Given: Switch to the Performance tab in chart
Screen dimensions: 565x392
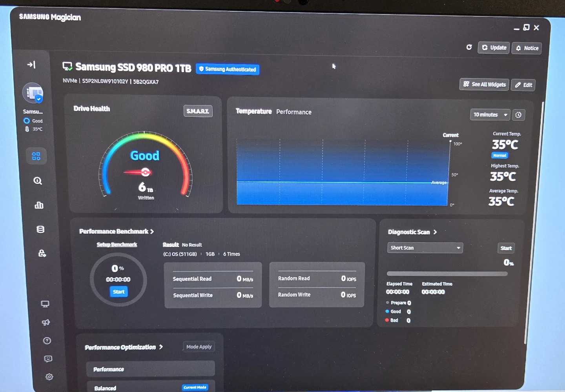Looking at the screenshot, I should click(x=294, y=112).
